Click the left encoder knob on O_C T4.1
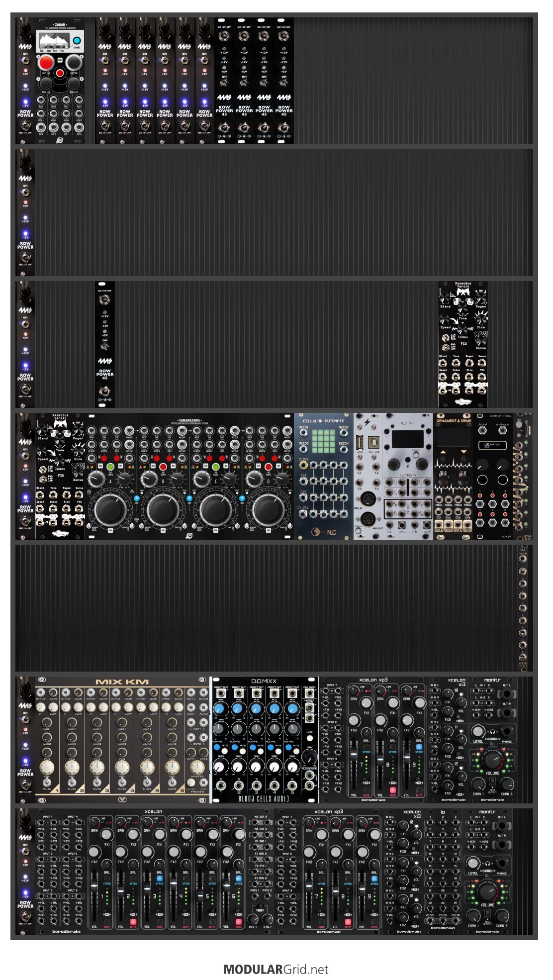This screenshot has height=980, width=553. tap(393, 464)
